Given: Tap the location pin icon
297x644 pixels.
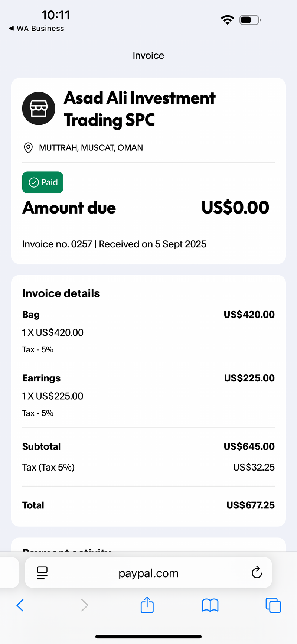Looking at the screenshot, I should pyautogui.click(x=28, y=148).
